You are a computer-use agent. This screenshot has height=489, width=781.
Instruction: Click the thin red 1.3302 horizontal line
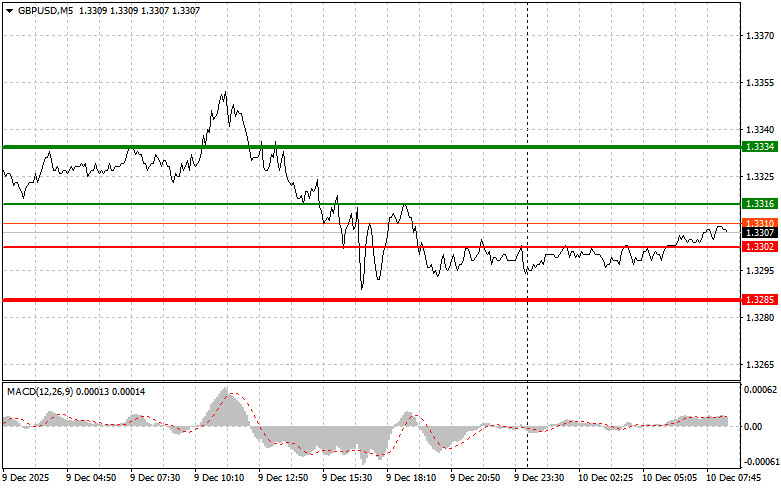pyautogui.click(x=372, y=246)
